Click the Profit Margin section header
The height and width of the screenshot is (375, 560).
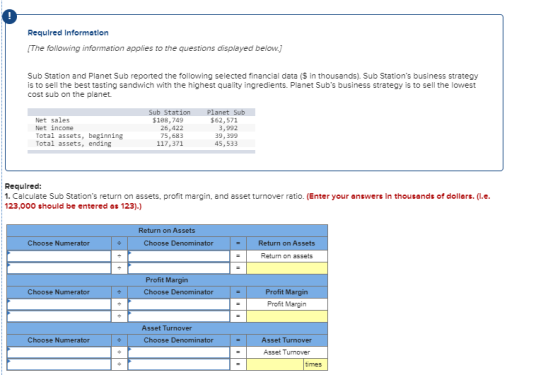click(x=167, y=280)
